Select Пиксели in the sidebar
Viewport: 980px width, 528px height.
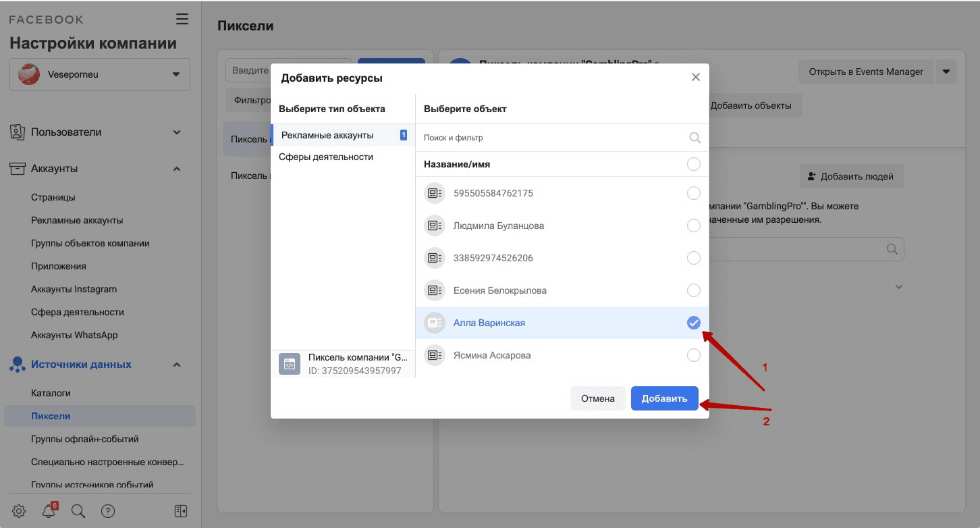[100, 416]
